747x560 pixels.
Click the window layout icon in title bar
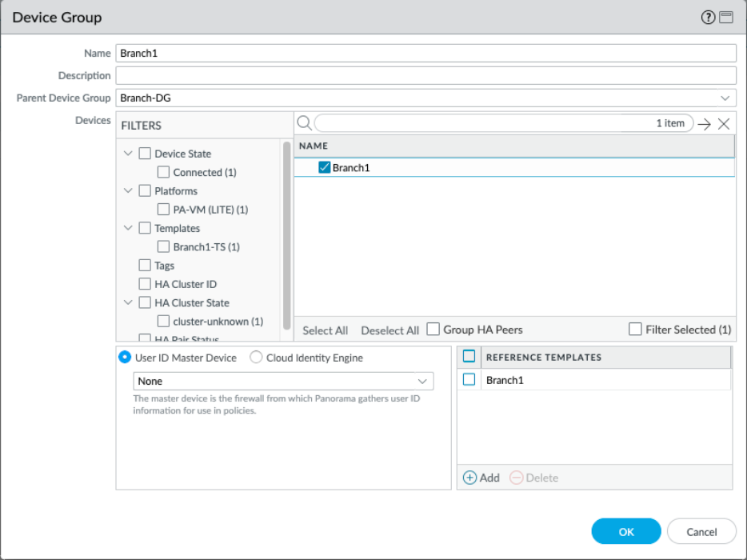(726, 18)
